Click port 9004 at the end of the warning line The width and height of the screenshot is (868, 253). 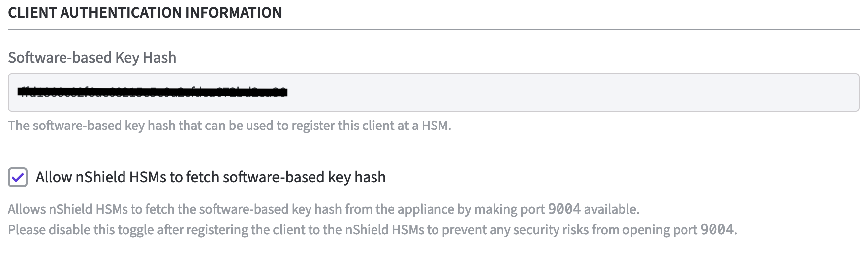pyautogui.click(x=717, y=230)
